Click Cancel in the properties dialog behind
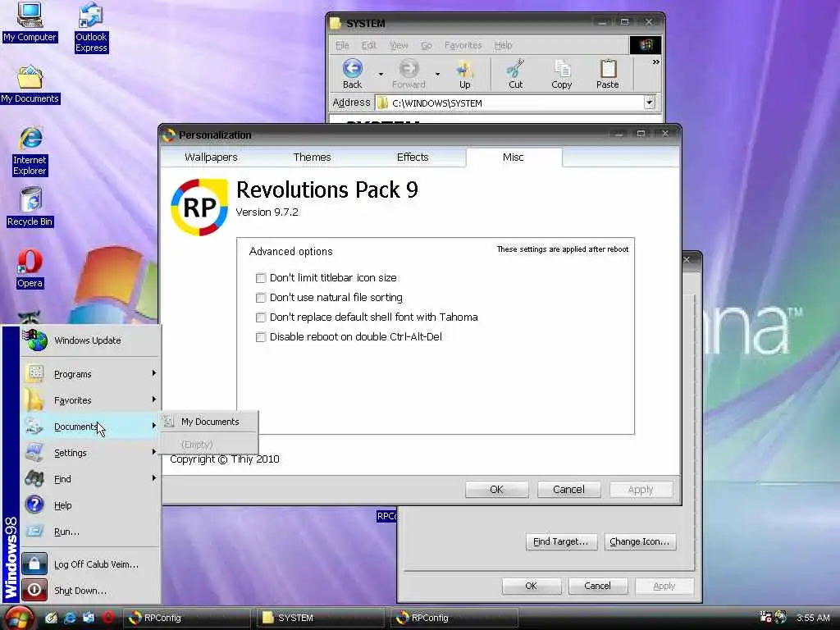This screenshot has width=840, height=630. (x=597, y=586)
